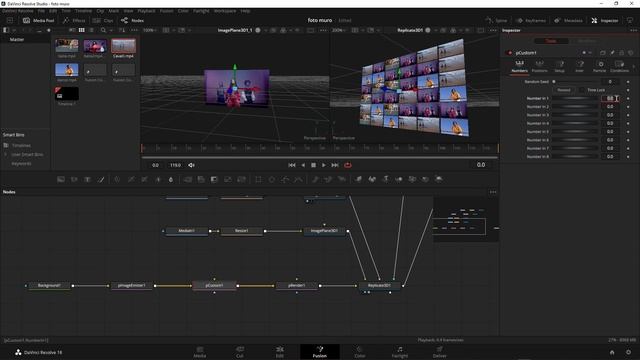Go to the Deliver page
This screenshot has height=360, width=640.
click(440, 352)
